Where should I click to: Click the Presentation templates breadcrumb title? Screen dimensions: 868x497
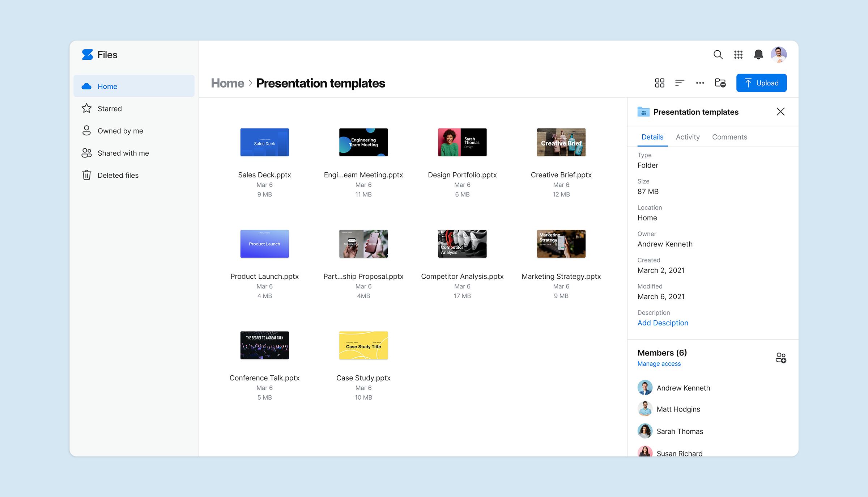point(320,83)
